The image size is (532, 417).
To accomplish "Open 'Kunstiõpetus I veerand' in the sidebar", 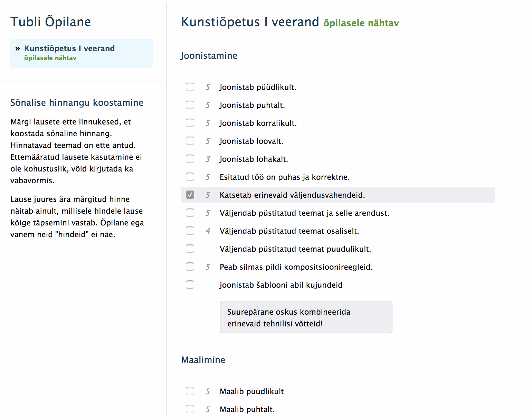I will point(69,48).
